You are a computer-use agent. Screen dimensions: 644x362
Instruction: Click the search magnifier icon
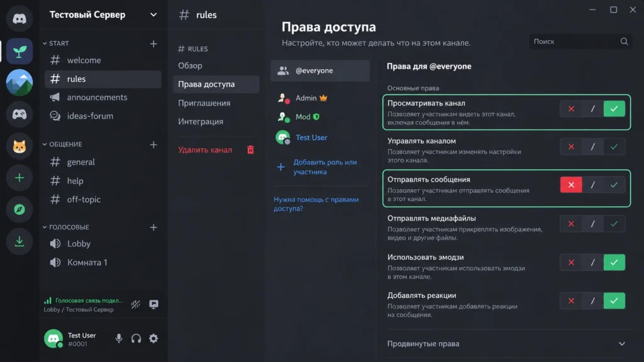coord(624,41)
